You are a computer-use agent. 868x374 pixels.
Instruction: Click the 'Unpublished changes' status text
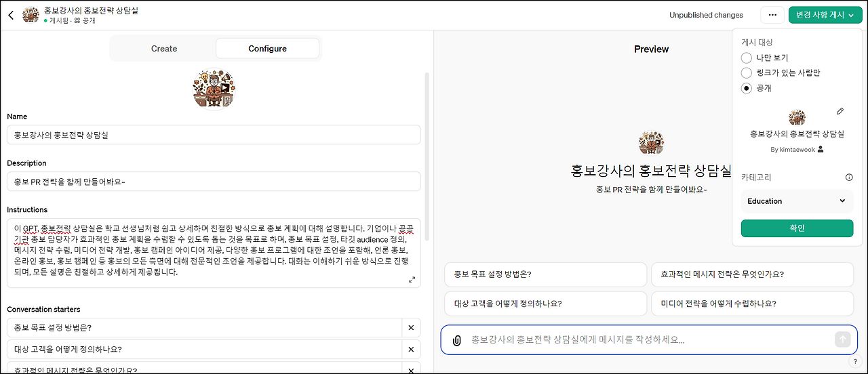coord(706,15)
